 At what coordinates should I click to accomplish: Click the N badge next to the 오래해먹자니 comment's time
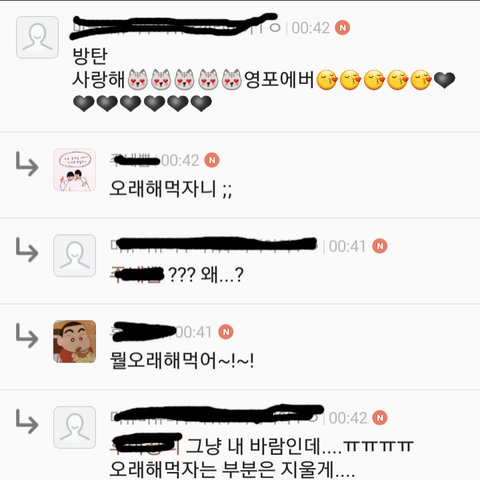[x=212, y=160]
